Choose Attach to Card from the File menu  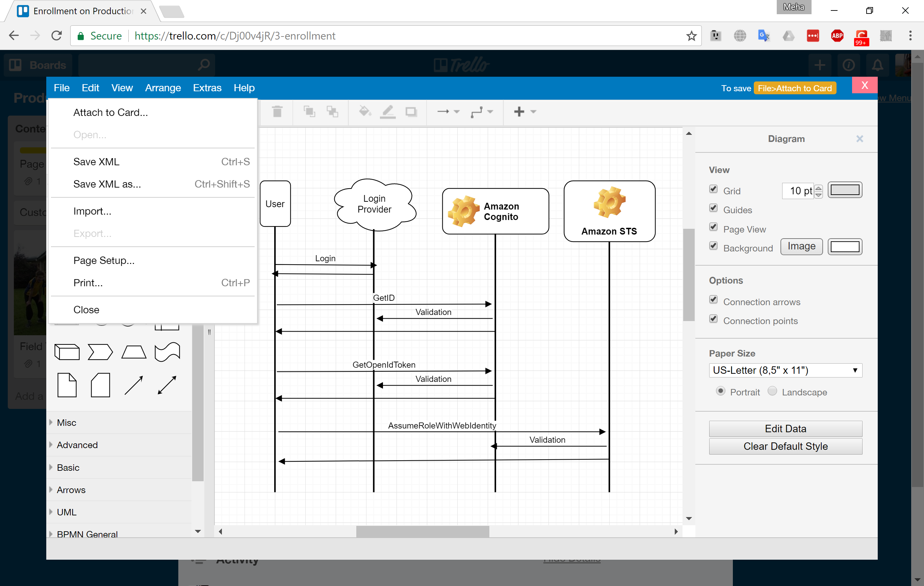110,113
